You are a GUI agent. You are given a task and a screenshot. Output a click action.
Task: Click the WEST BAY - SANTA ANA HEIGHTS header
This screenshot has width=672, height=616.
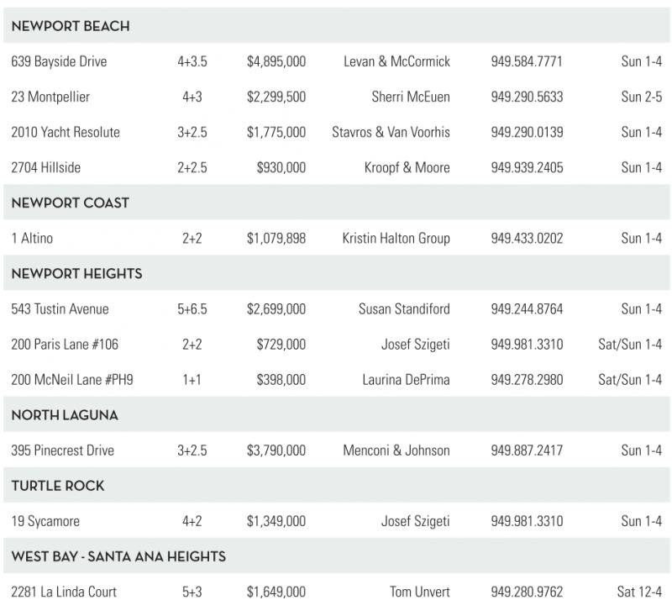(118, 556)
